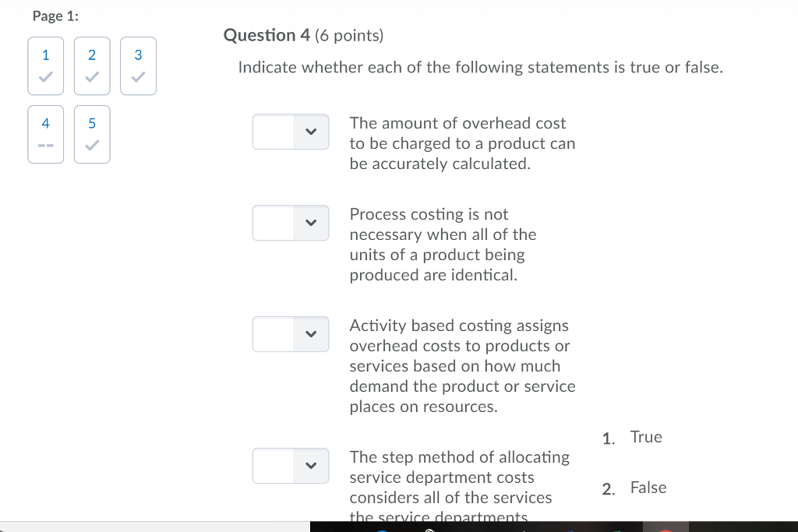Viewport: 798px width, 532px height.
Task: Click the checkmark icon on question 1
Action: tap(45, 76)
